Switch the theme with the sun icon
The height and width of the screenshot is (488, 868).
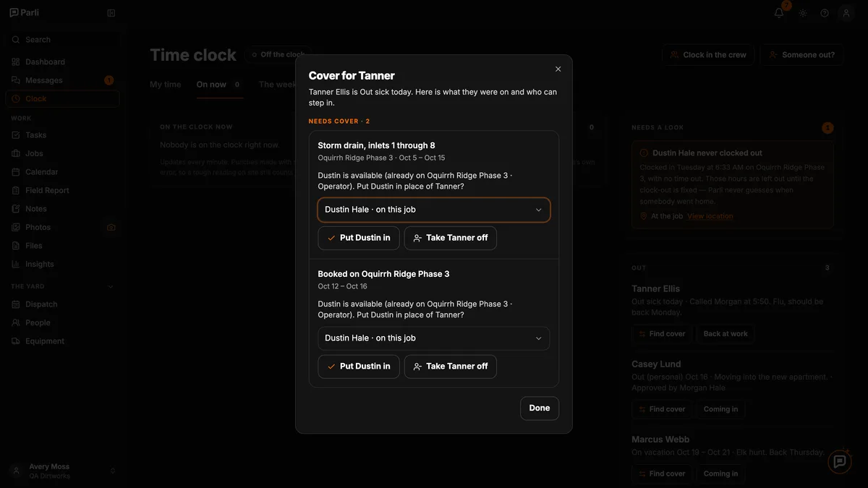tap(803, 13)
